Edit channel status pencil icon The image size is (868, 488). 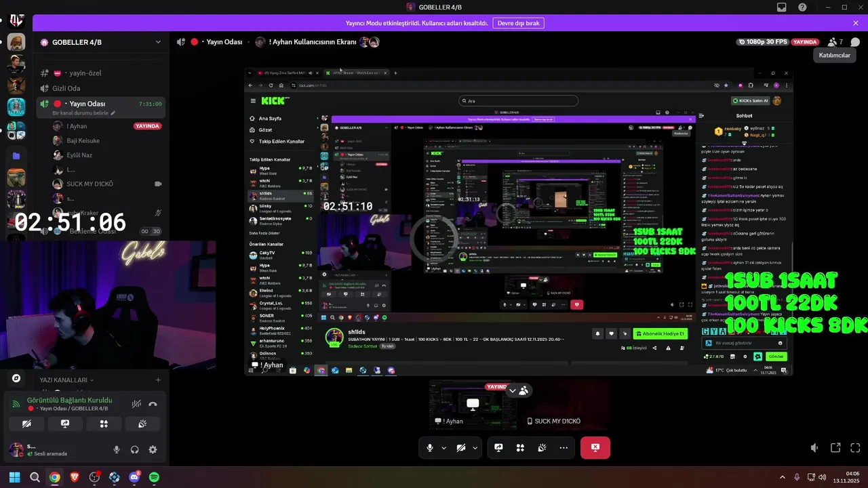pos(113,113)
